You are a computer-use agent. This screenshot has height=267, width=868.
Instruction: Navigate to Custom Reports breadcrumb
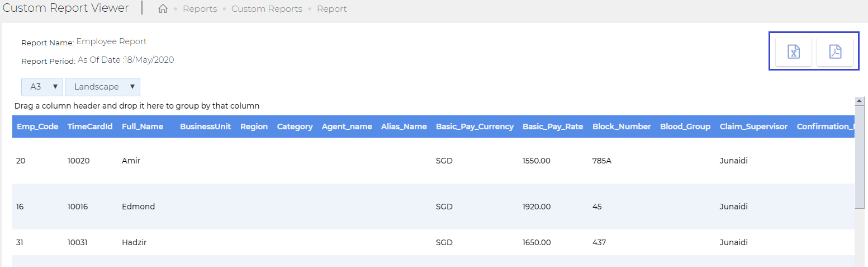tap(267, 9)
